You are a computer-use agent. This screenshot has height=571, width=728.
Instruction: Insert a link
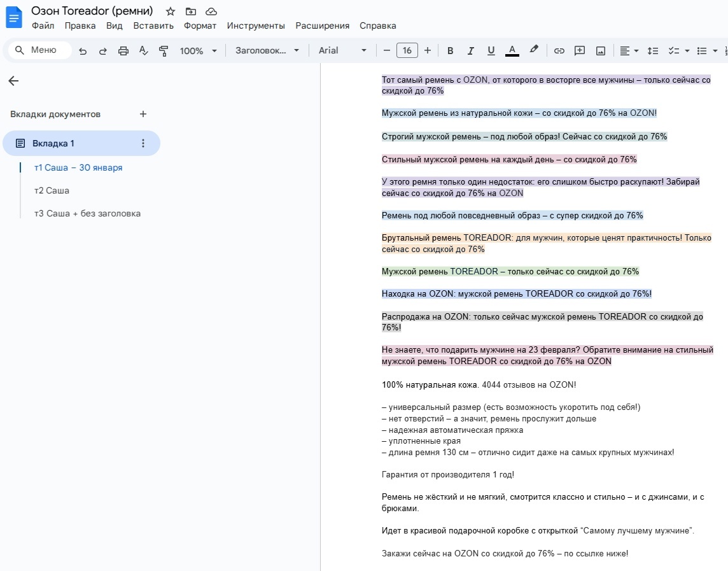pyautogui.click(x=559, y=51)
